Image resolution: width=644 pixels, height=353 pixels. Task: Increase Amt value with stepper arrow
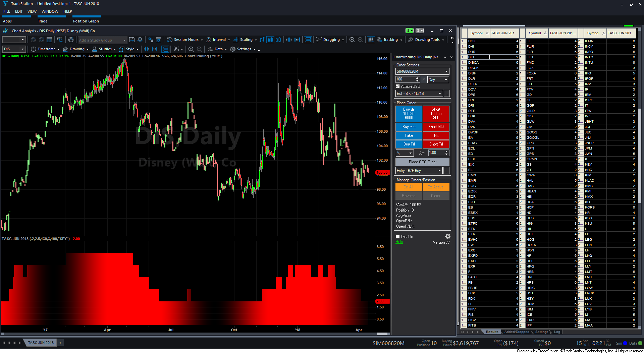446,152
